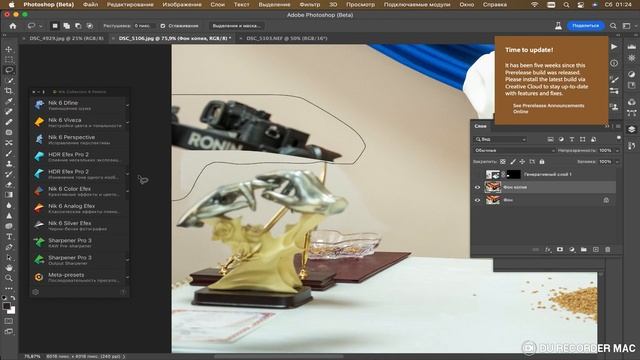640x360 pixels.
Task: Toggle lock transparent pixels in Layers panel
Action: 503,162
